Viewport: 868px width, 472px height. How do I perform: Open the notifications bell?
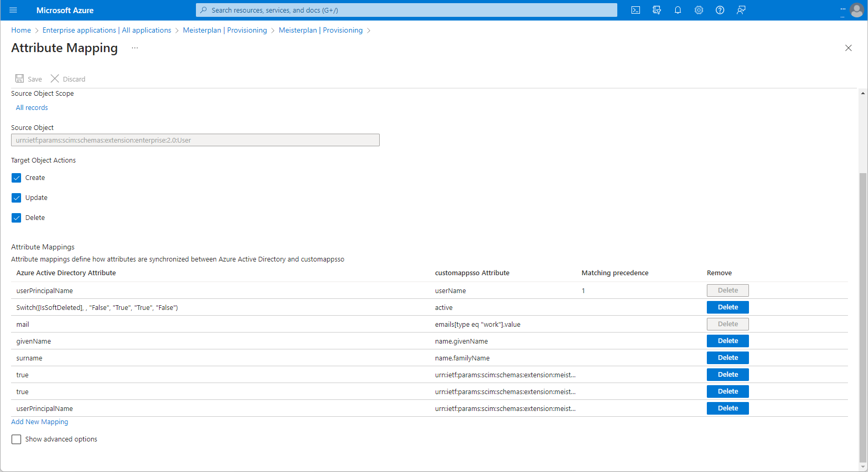(x=678, y=10)
